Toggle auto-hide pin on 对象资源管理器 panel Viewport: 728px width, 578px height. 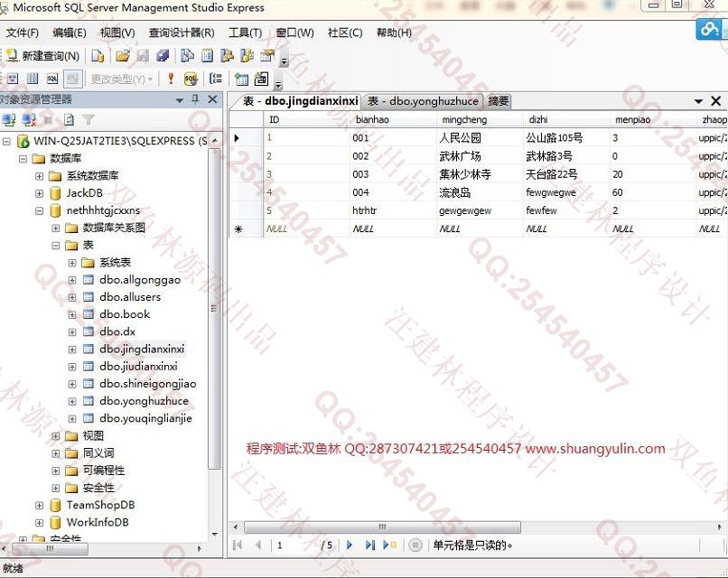(195, 99)
